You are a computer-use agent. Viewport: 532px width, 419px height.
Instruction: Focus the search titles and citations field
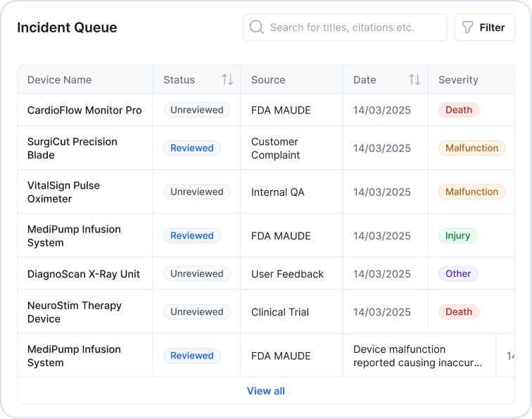point(345,27)
